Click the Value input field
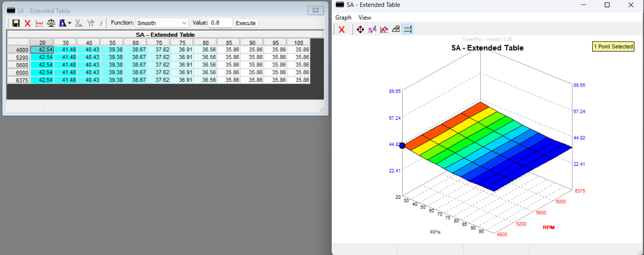 click(220, 23)
